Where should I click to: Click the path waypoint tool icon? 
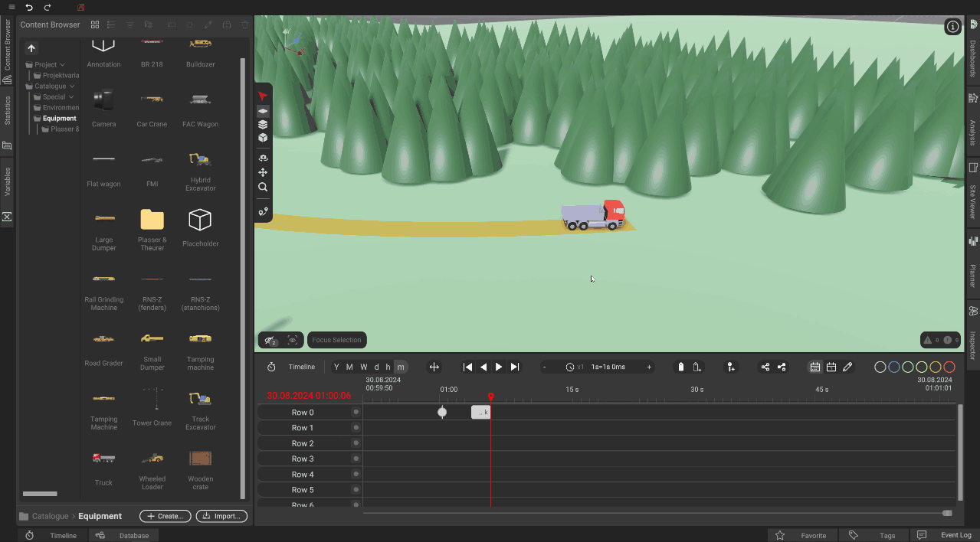[263, 211]
